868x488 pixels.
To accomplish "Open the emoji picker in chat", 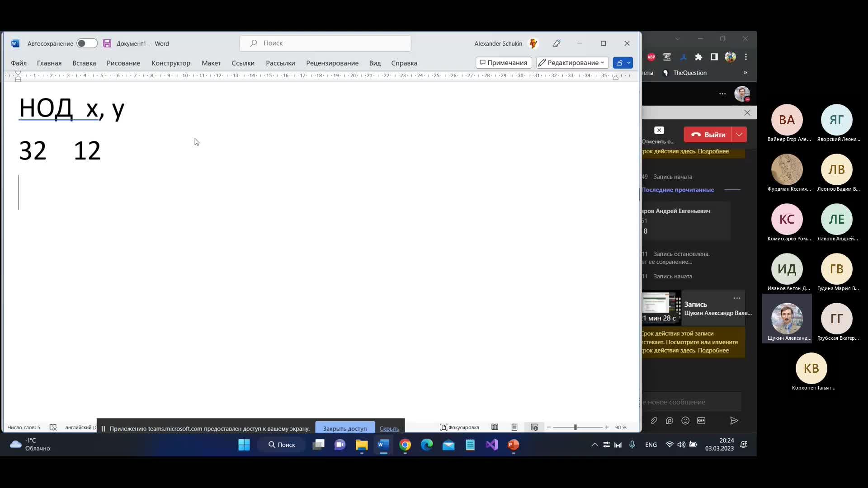I will 685,421.
